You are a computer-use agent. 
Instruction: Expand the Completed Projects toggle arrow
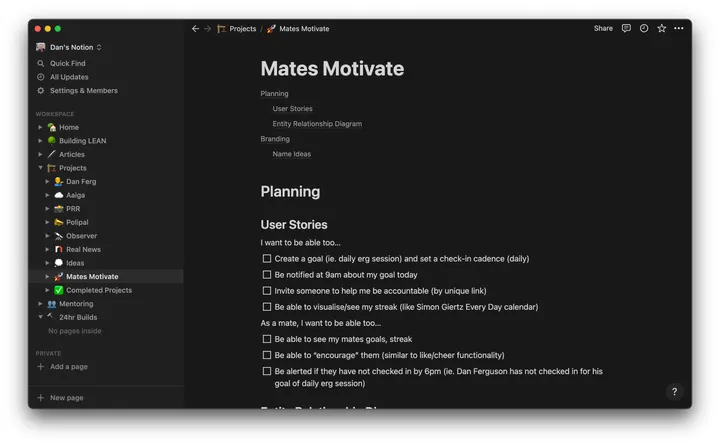47,290
